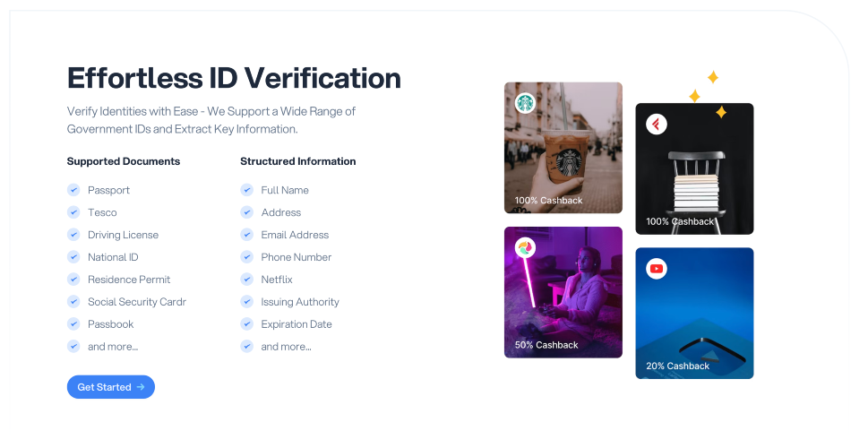Click the 'Tesco' list item text
Viewport: 868px width, 448px height.
pos(102,212)
